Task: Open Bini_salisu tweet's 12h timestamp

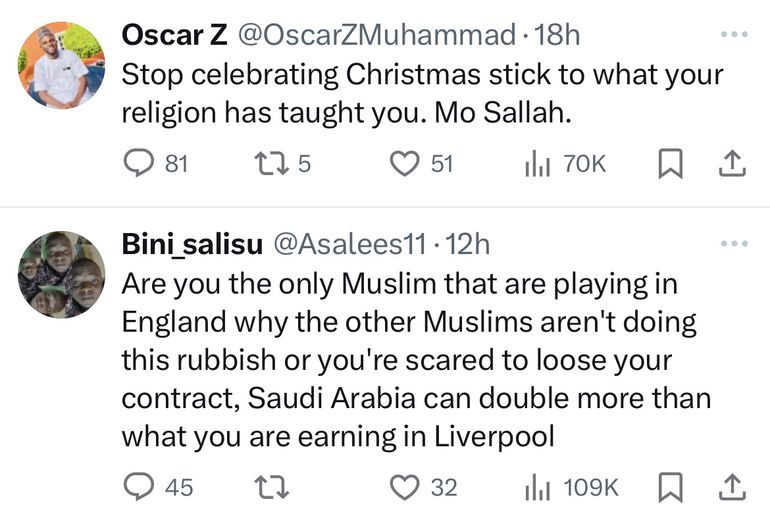Action: (466, 244)
